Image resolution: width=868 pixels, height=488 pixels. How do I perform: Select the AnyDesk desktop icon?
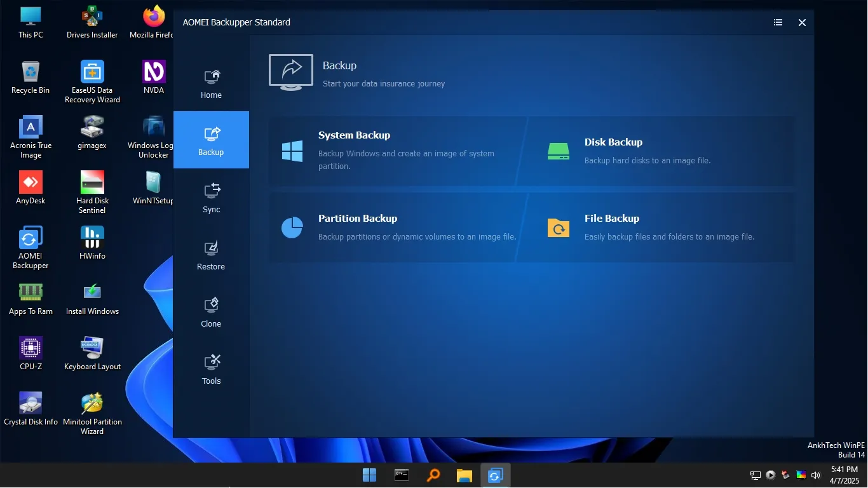31,188
